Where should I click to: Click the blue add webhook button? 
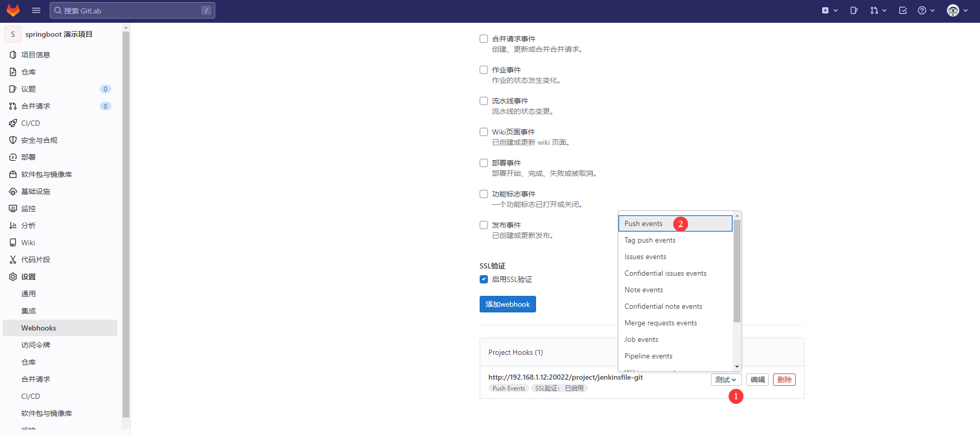click(508, 304)
